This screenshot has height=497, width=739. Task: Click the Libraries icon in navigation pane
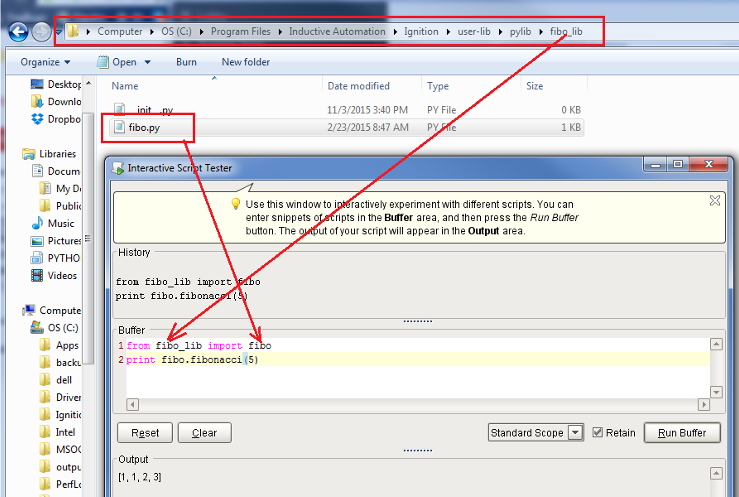click(x=28, y=154)
